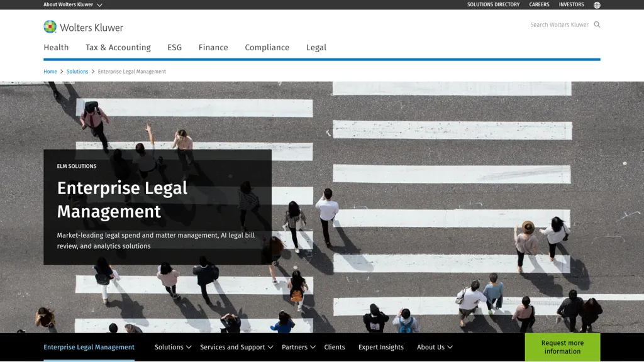Click Enterprise Legal Management breadcrumb text
This screenshot has height=362, width=644.
(x=132, y=72)
